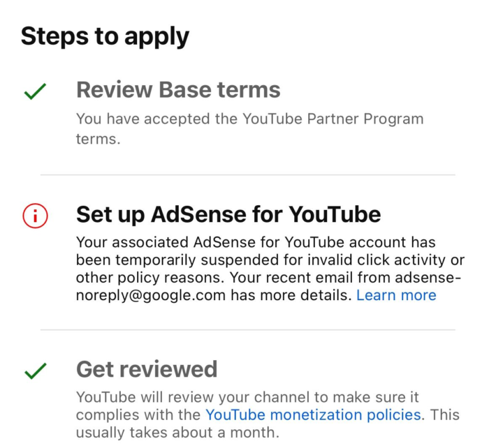
Task: Click the 'YouTube Partner Program' phrase
Action: coord(333,119)
